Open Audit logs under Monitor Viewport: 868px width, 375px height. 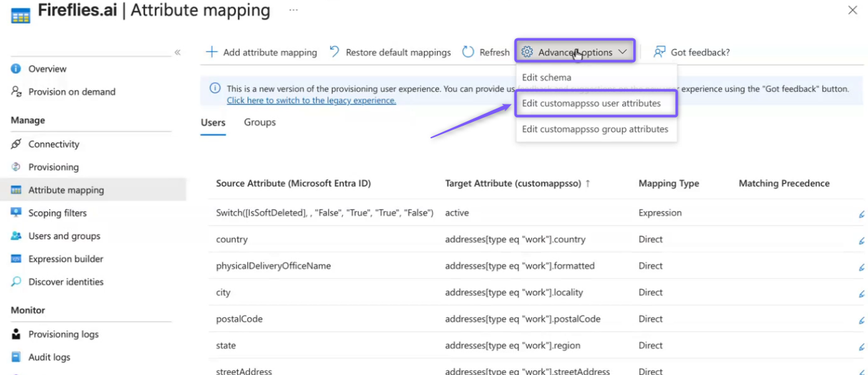point(49,357)
